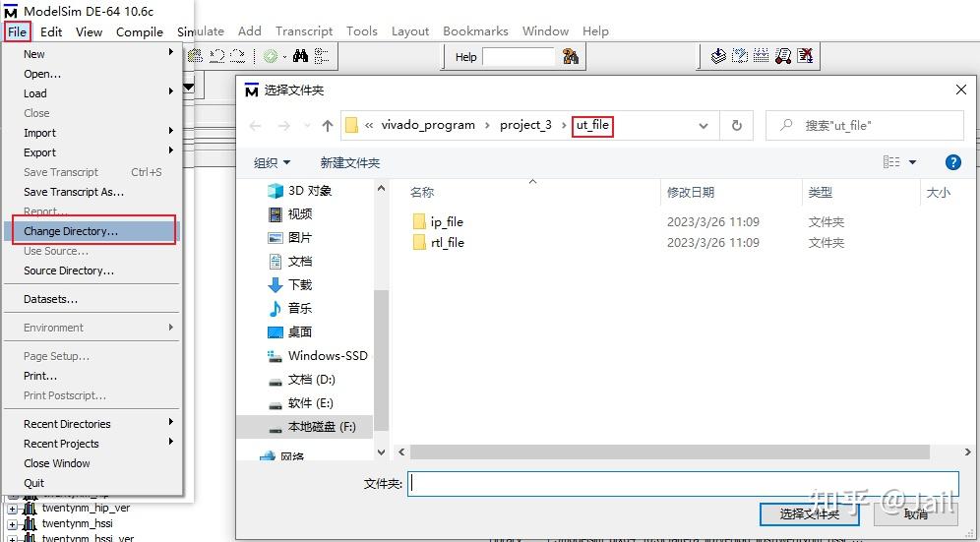
Task: Click the Collapse All icon
Action: click(322, 56)
